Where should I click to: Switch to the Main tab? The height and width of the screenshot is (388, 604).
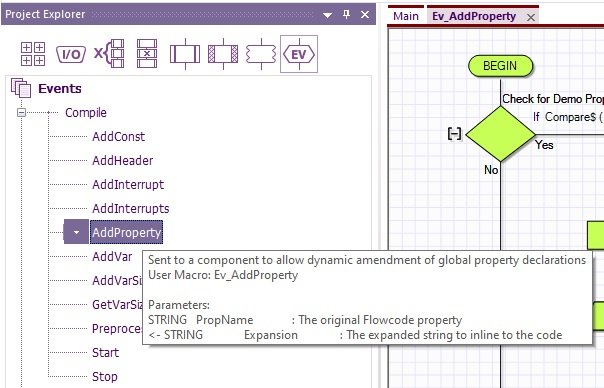pos(406,17)
